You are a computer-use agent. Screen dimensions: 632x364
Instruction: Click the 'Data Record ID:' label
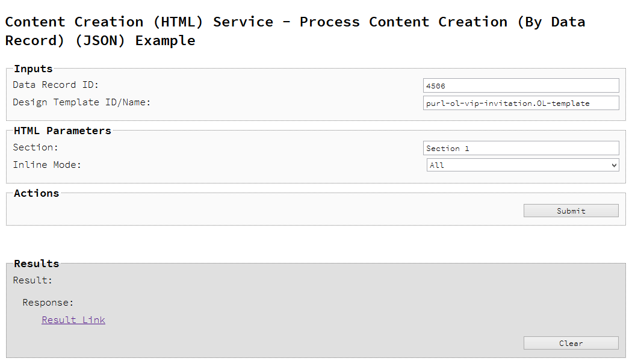[x=56, y=85]
